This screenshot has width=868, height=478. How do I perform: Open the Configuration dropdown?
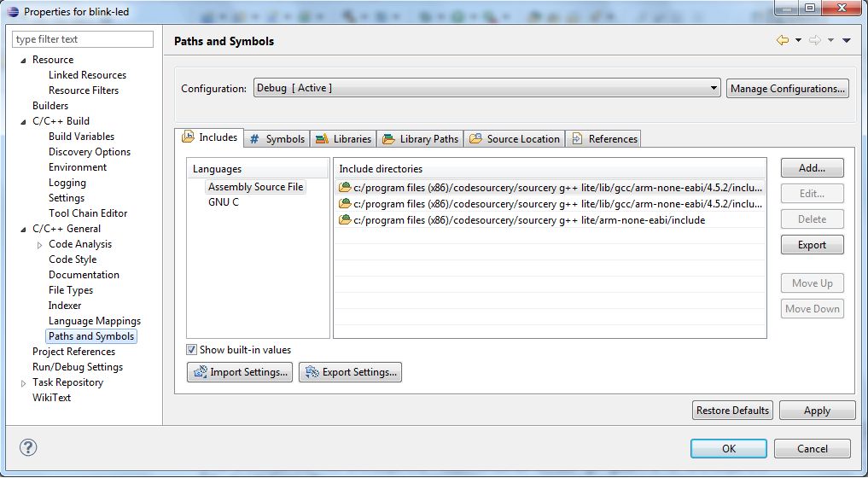pyautogui.click(x=487, y=88)
